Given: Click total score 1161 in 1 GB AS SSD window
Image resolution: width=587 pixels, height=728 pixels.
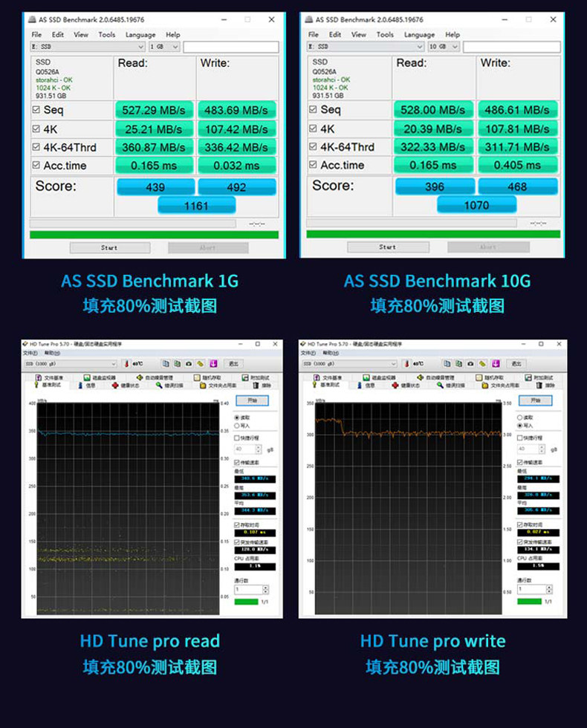Looking at the screenshot, I should tap(196, 206).
